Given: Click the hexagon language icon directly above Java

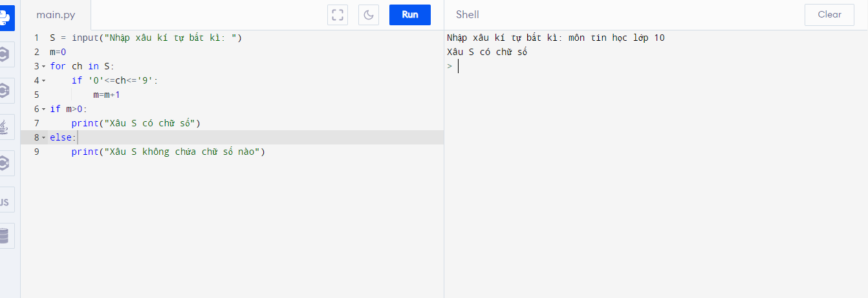Looking at the screenshot, I should pyautogui.click(x=5, y=91).
